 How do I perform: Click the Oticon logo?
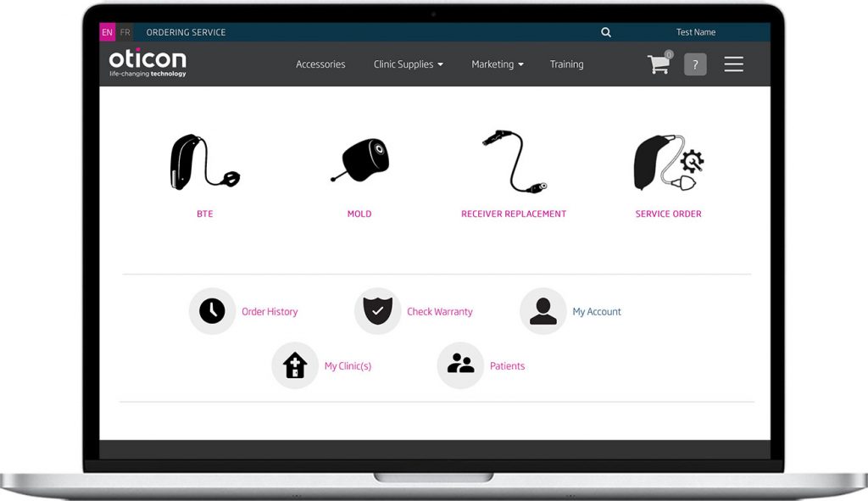[147, 63]
